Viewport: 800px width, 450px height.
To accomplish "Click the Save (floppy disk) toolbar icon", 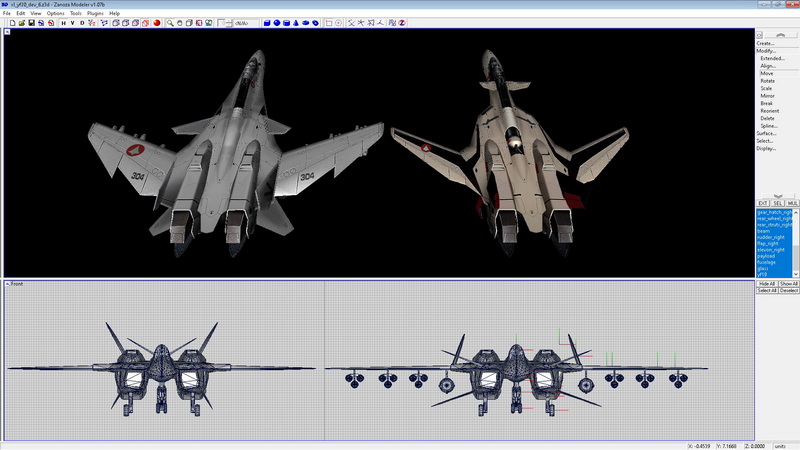I will point(31,22).
